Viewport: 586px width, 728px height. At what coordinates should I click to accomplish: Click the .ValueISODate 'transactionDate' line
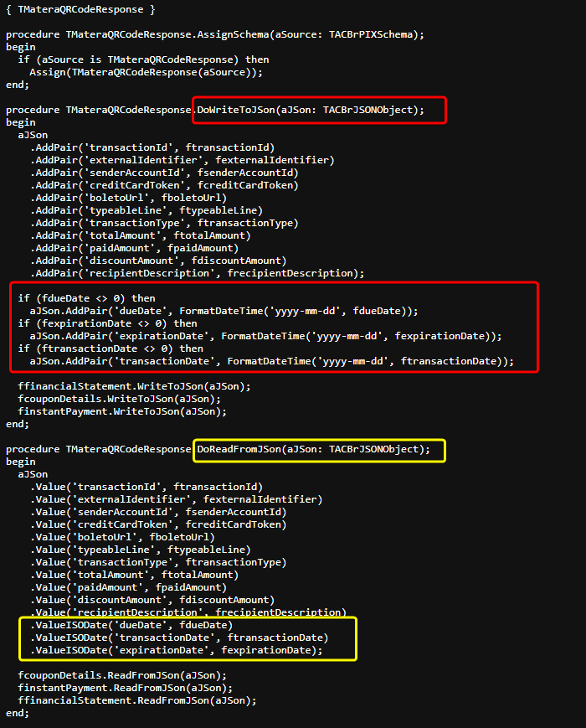tap(179, 638)
